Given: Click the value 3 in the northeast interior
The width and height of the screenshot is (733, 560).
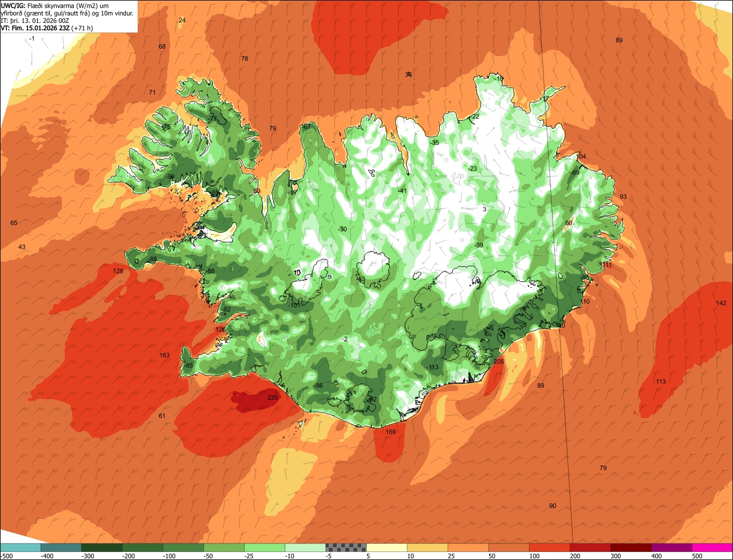Looking at the screenshot, I should pos(484,209).
